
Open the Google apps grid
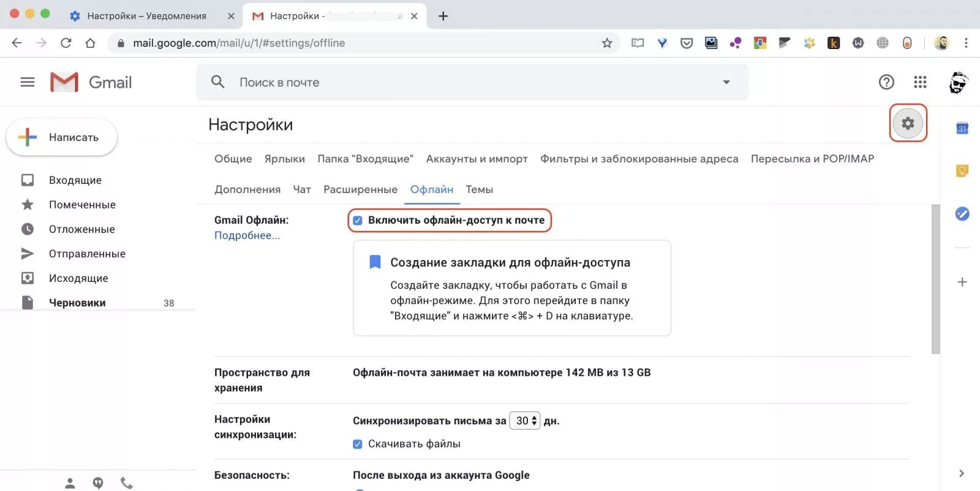coord(920,82)
